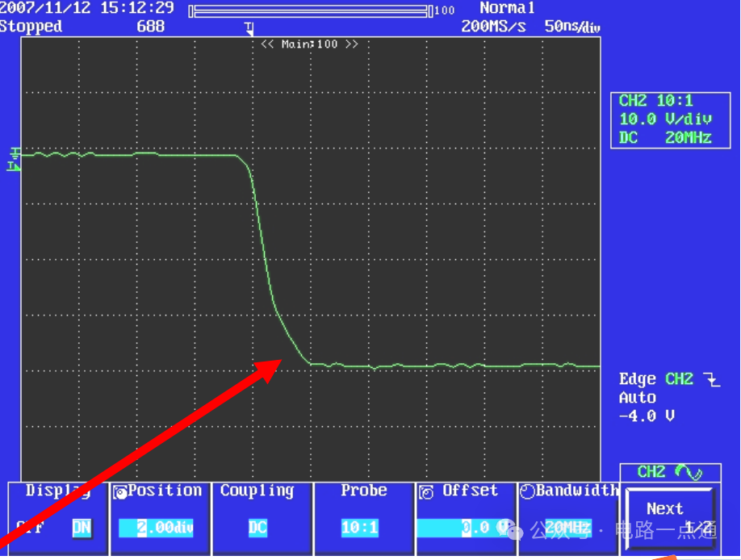
Task: Click the Offset jog knob icon
Action: tap(426, 493)
